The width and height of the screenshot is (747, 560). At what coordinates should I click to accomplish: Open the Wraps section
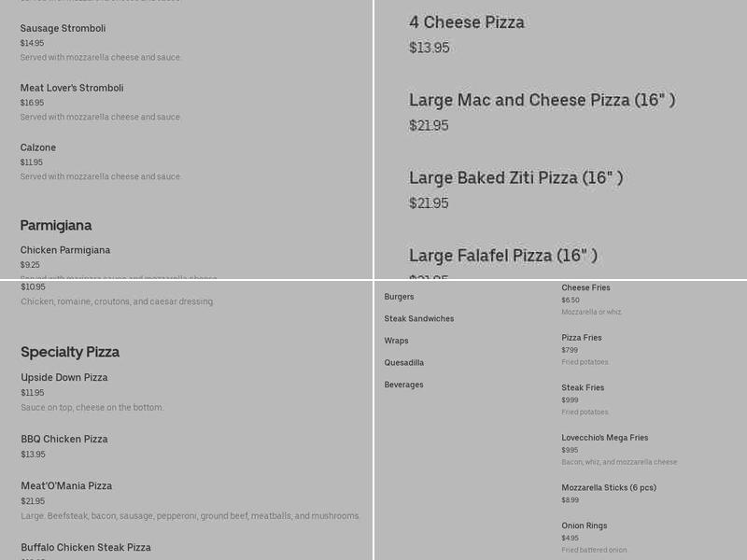point(396,340)
